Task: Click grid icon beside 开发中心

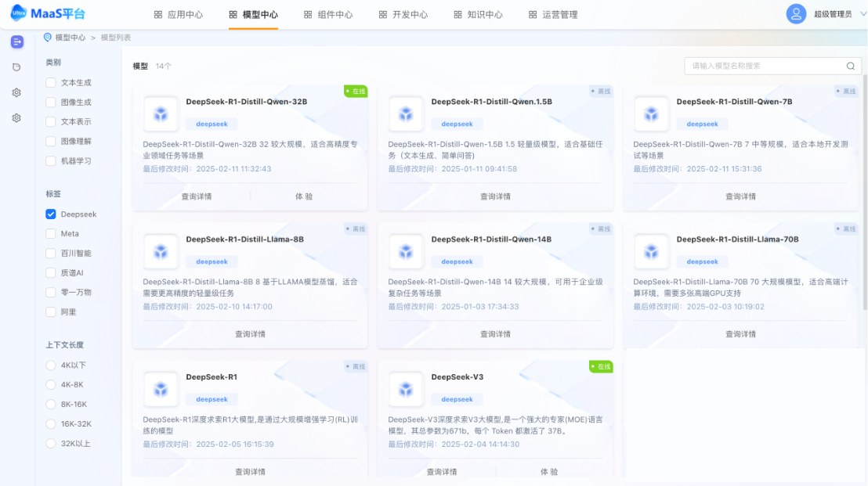Action: click(x=382, y=15)
